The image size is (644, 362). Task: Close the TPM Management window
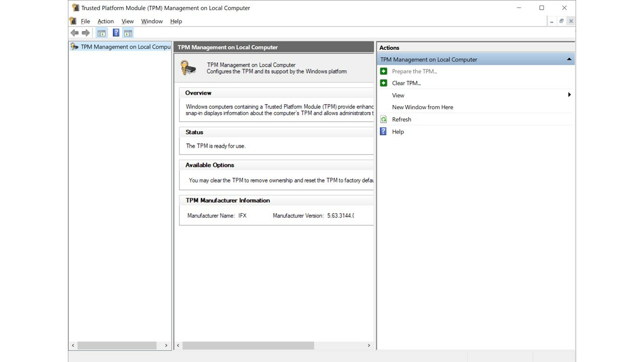pos(565,8)
